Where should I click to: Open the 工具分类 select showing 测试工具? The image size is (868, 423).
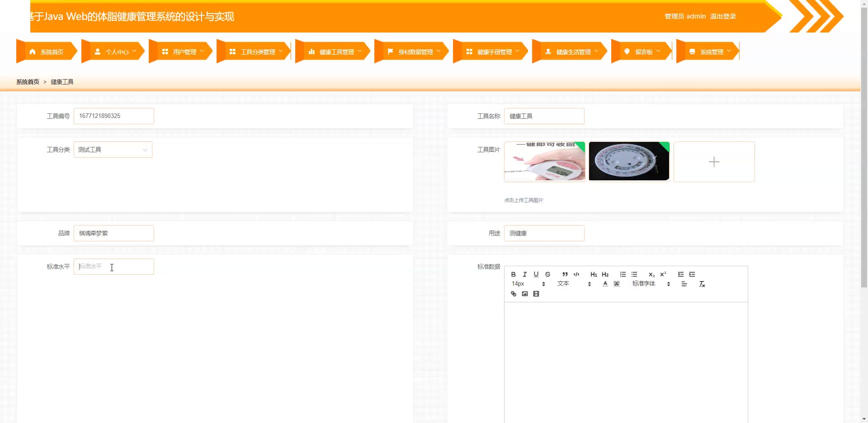(113, 150)
